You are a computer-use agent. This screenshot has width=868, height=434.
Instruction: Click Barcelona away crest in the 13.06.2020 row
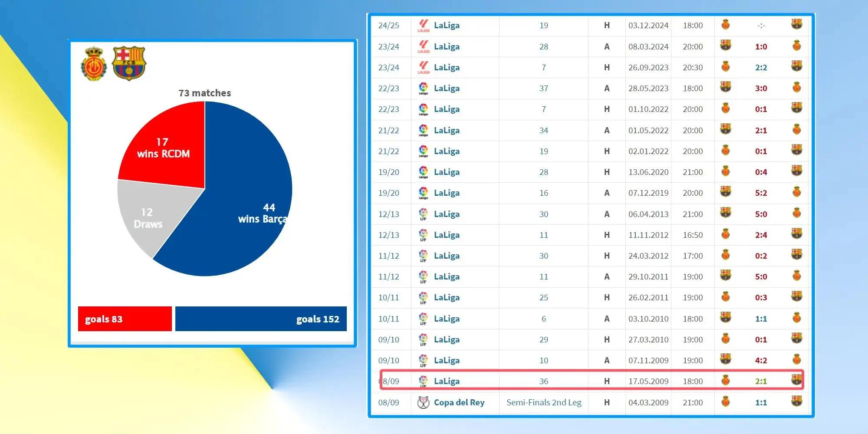pos(796,171)
